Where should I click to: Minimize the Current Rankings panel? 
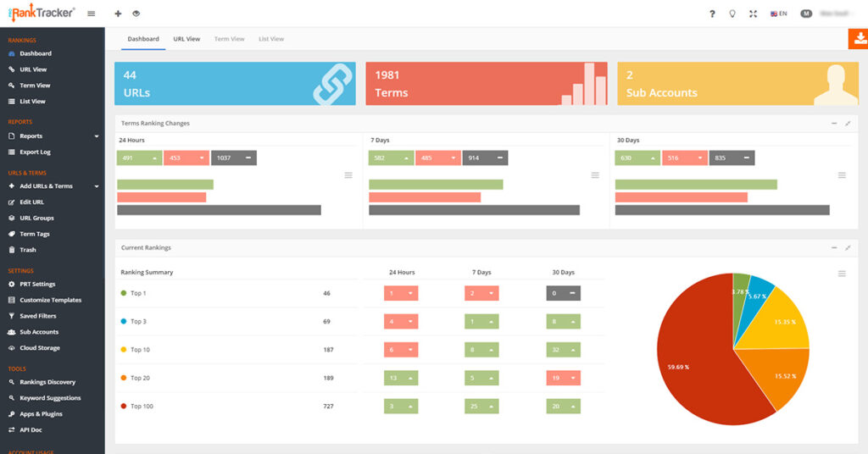834,248
